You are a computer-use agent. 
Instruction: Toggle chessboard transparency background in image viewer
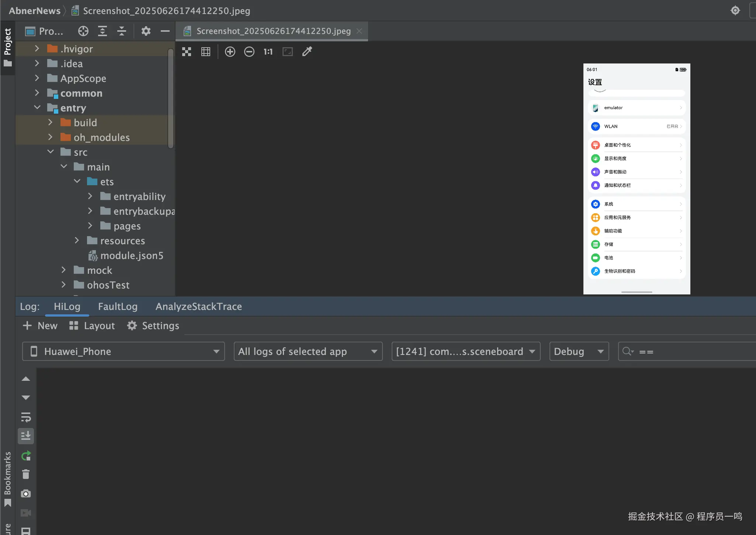(x=187, y=52)
